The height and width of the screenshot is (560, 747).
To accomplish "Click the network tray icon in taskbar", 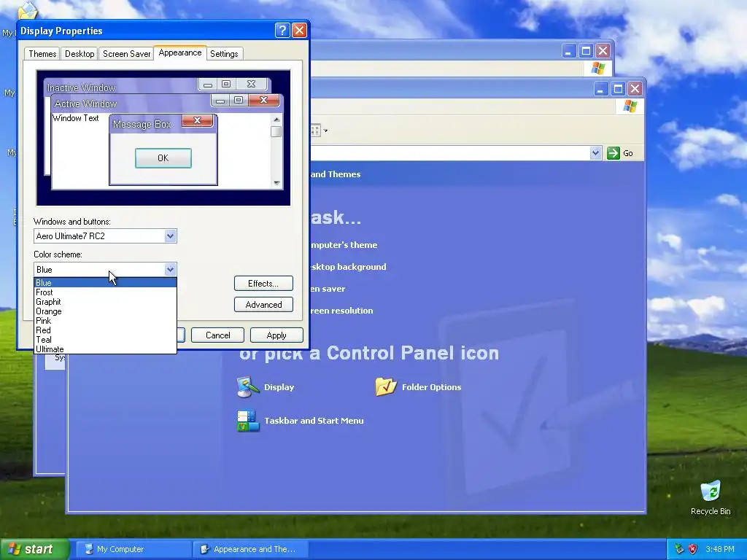I will [x=679, y=549].
